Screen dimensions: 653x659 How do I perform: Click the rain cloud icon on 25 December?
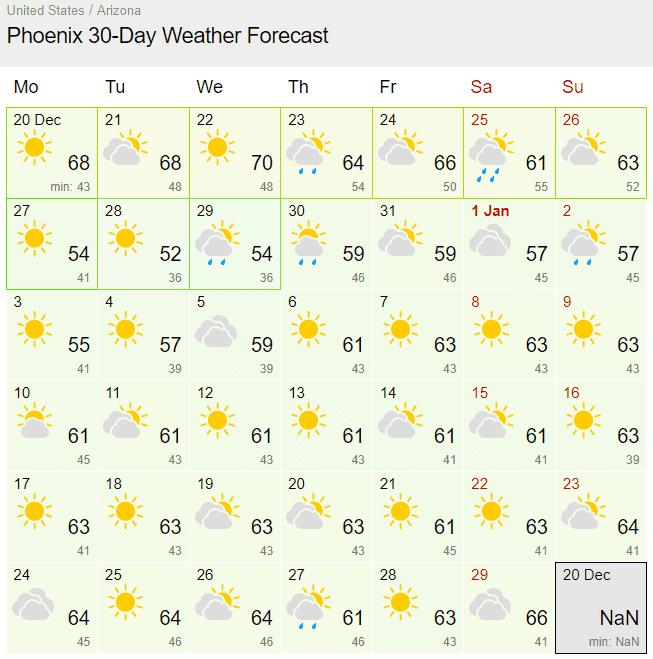[491, 155]
